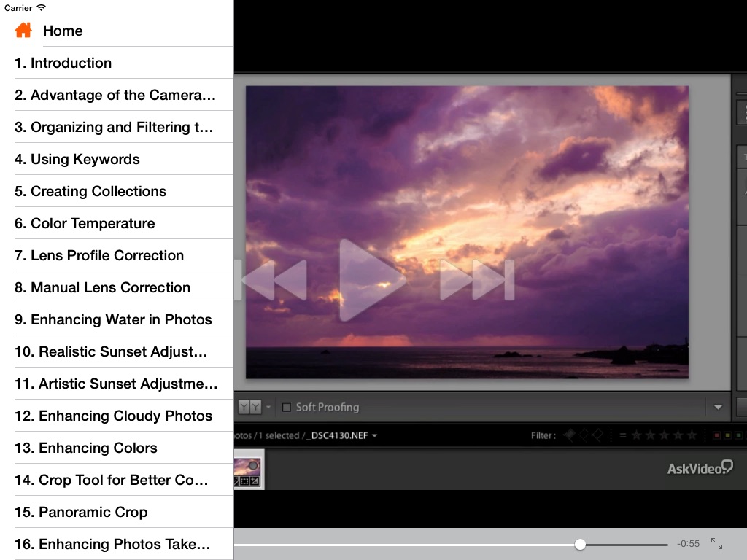
Task: Enable the Soft Proofing checkbox
Action: pos(286,407)
